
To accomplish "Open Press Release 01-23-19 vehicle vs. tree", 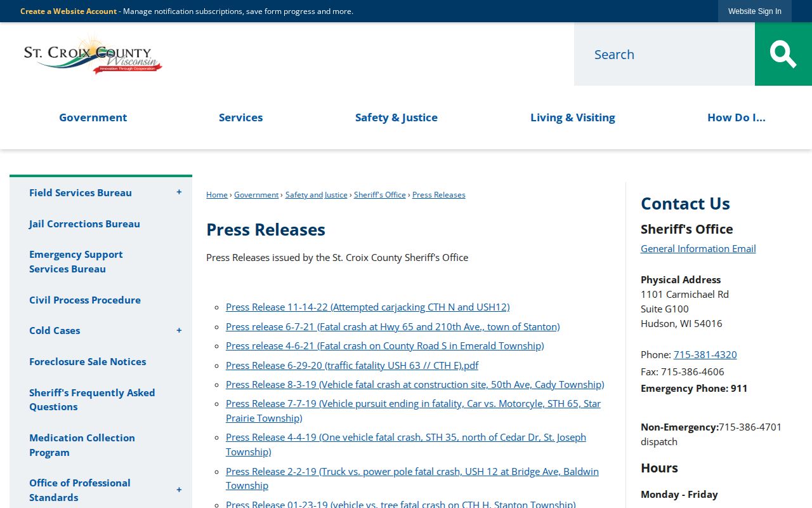I will point(401,504).
